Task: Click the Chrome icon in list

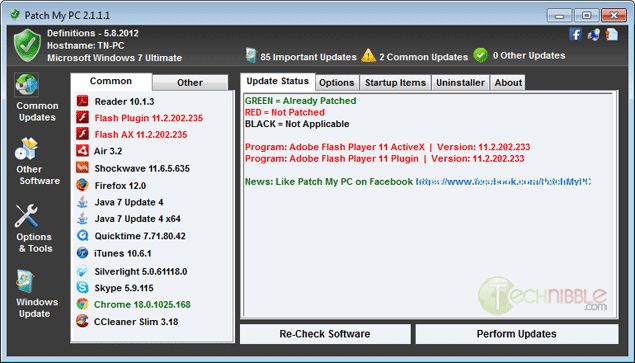Action: [x=82, y=304]
